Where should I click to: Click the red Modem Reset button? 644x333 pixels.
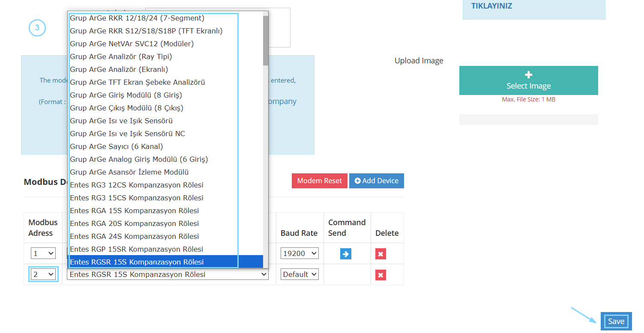pyautogui.click(x=320, y=181)
